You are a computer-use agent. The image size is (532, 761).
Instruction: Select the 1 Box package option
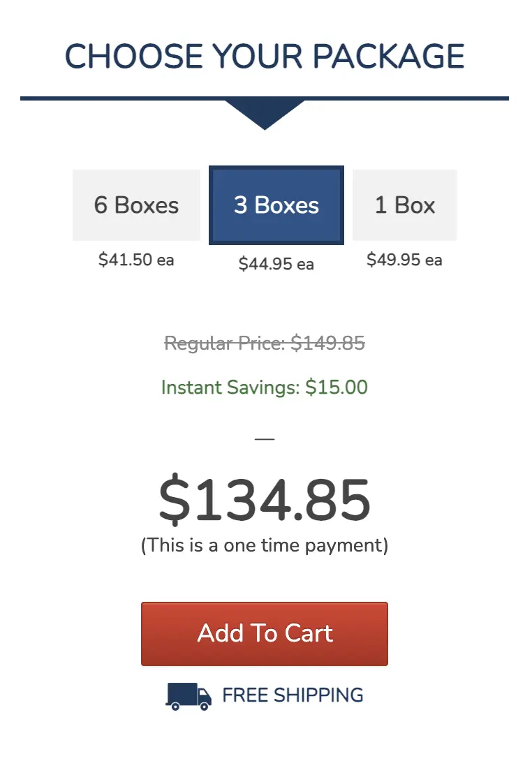pos(404,205)
